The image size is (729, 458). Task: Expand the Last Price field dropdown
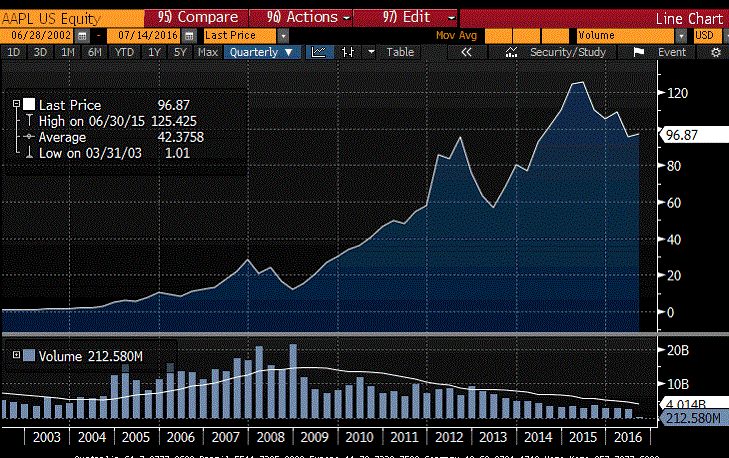pyautogui.click(x=284, y=35)
